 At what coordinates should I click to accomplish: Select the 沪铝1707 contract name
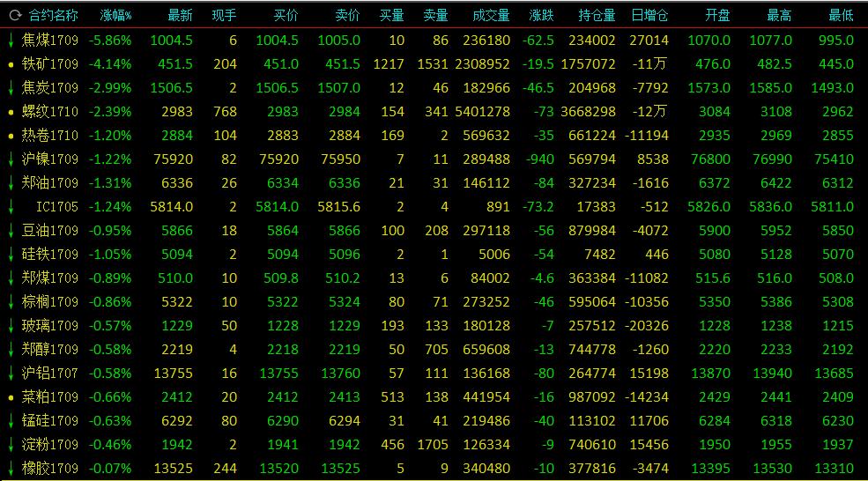click(x=50, y=373)
